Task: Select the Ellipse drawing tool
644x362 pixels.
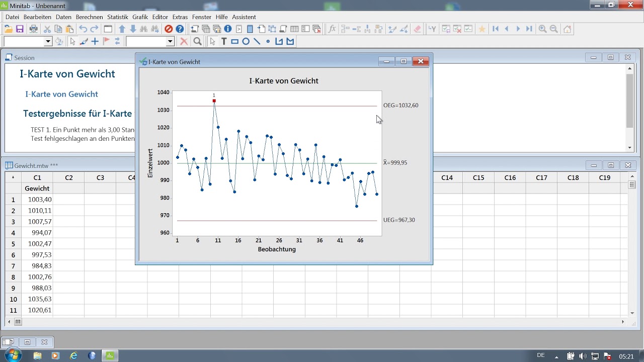Action: click(246, 42)
